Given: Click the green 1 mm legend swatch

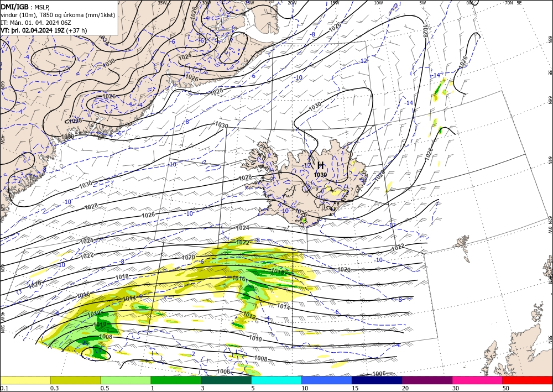Looking at the screenshot, I should pos(176,380).
